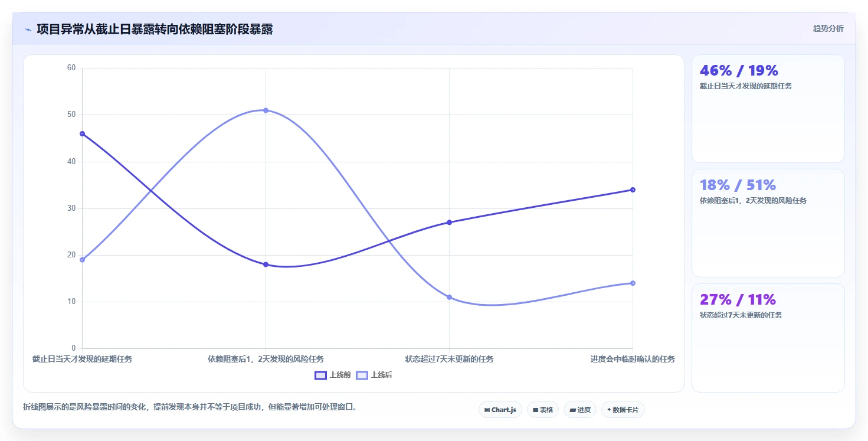Image resolution: width=868 pixels, height=441 pixels.
Task: Click the footer note starting 折线图展示的是风险暴露时间
Action: [190, 407]
